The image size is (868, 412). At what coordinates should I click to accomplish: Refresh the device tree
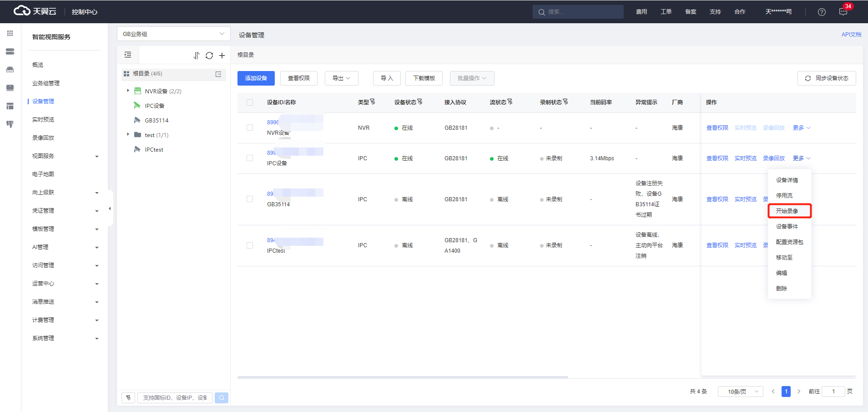[x=209, y=56]
